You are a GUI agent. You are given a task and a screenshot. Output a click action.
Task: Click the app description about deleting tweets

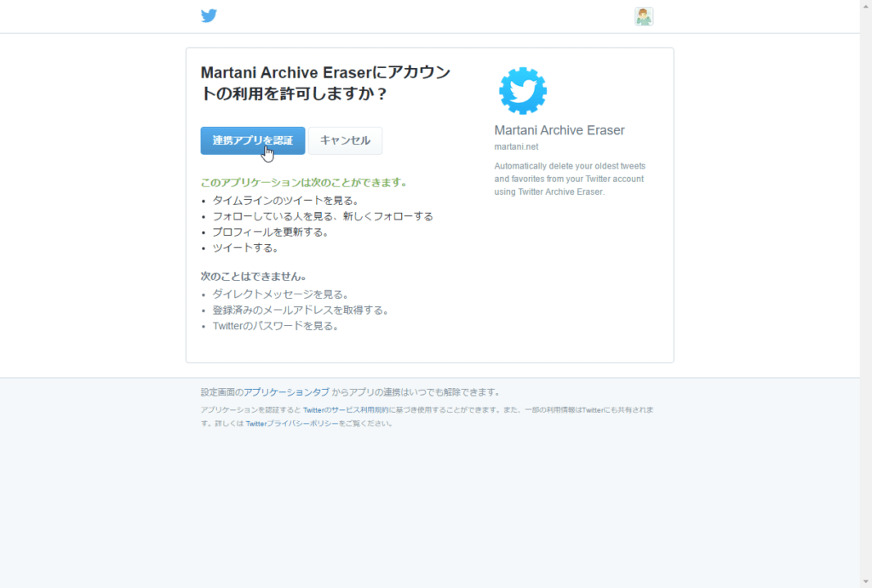(x=570, y=179)
